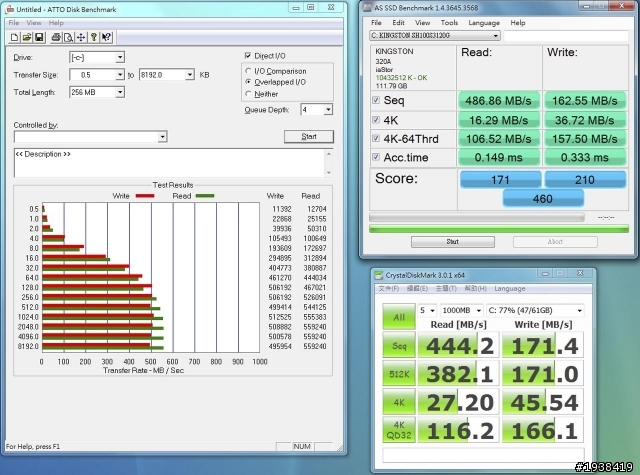Image resolution: width=640 pixels, height=475 pixels.
Task: Click AS SSD Benchmark title bar icon
Action: pos(368,7)
